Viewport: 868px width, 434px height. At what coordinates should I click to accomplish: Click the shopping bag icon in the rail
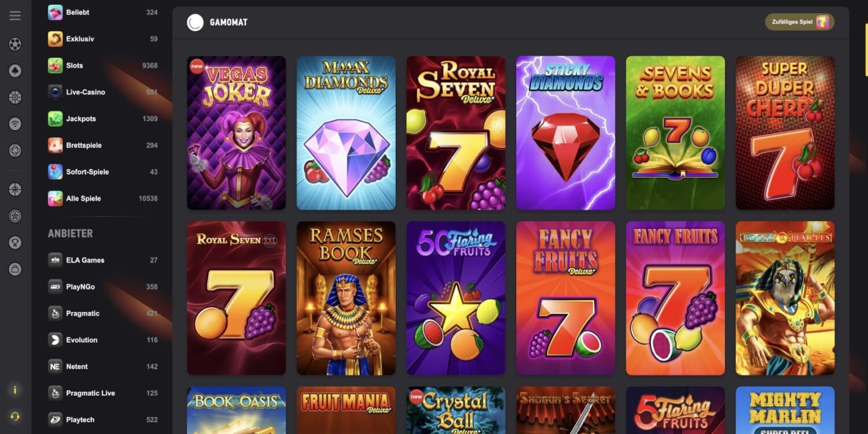15,269
